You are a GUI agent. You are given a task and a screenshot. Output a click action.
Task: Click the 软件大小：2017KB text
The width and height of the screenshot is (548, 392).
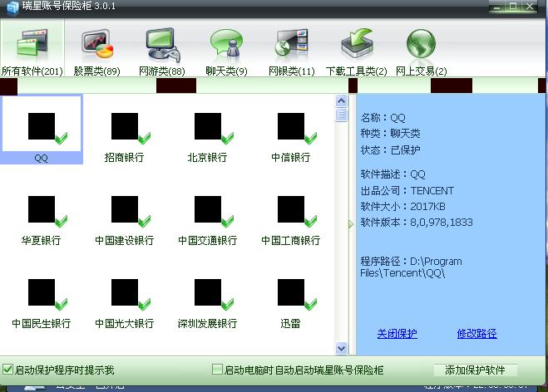coord(402,207)
